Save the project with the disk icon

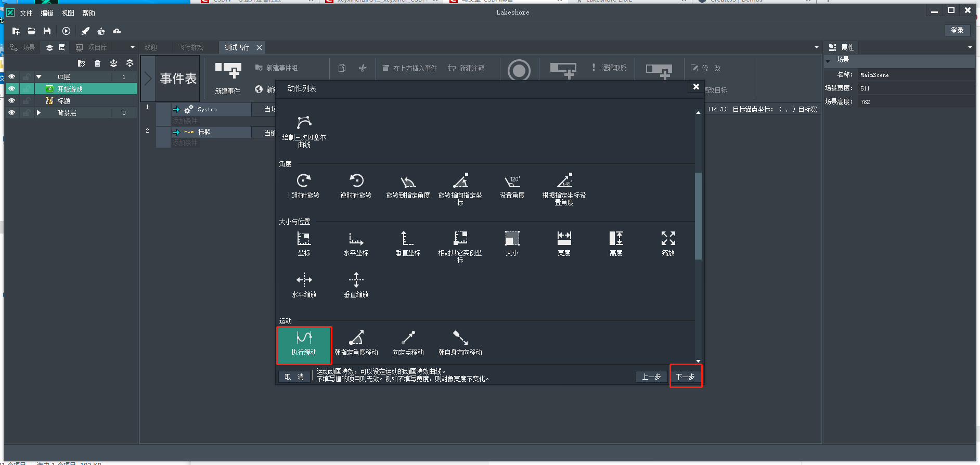(47, 31)
